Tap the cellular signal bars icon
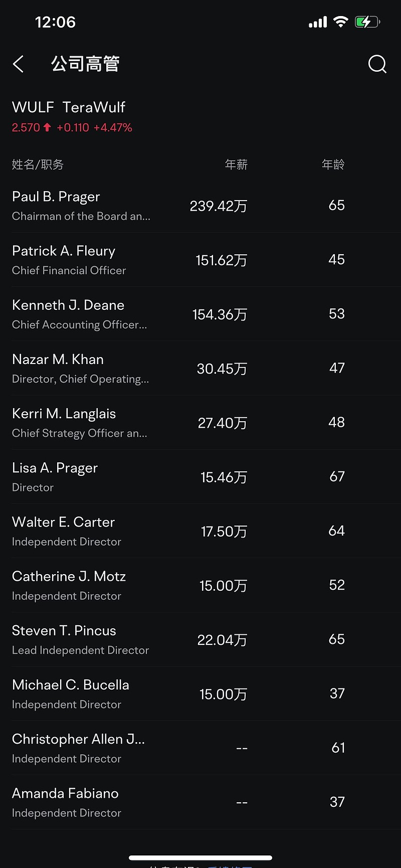The width and height of the screenshot is (401, 868). point(318,22)
